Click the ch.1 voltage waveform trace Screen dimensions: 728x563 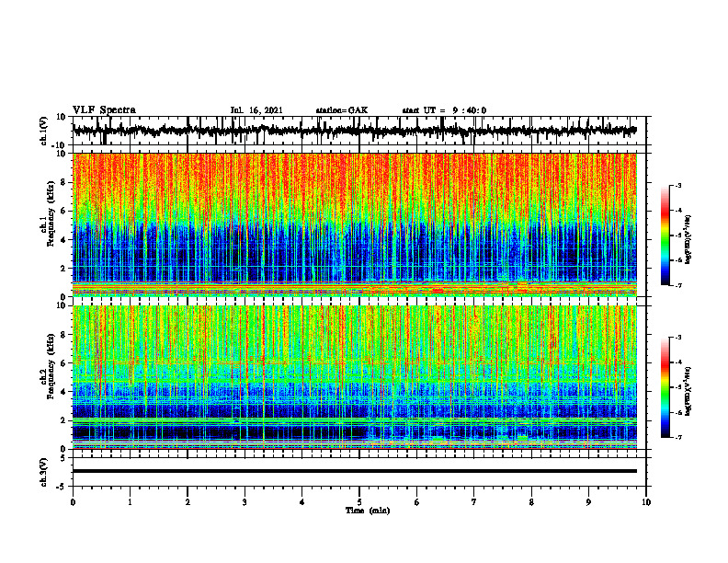click(354, 131)
